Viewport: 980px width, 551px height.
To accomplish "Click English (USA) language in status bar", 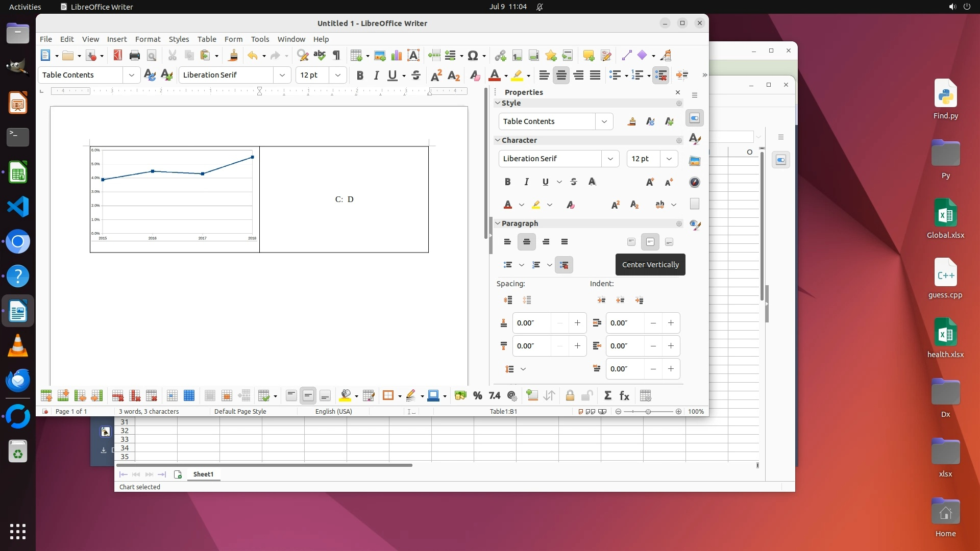I will tap(333, 412).
